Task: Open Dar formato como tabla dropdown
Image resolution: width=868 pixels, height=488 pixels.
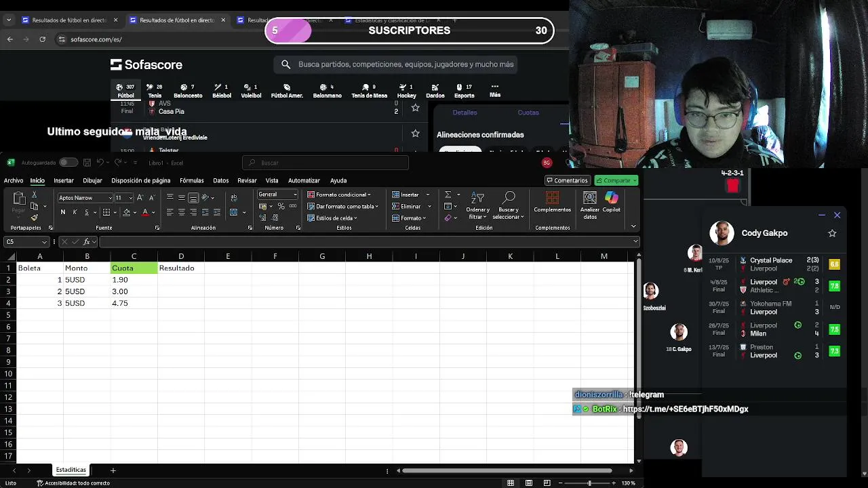Action: point(342,206)
